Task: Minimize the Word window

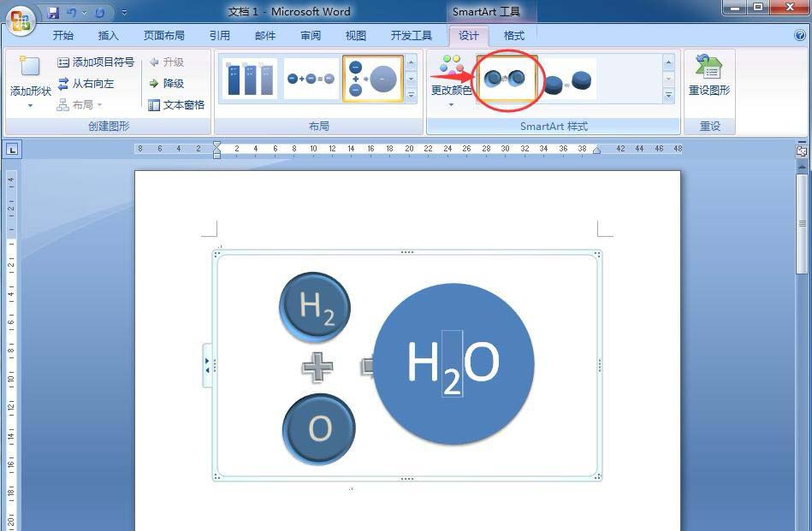Action: click(x=735, y=7)
